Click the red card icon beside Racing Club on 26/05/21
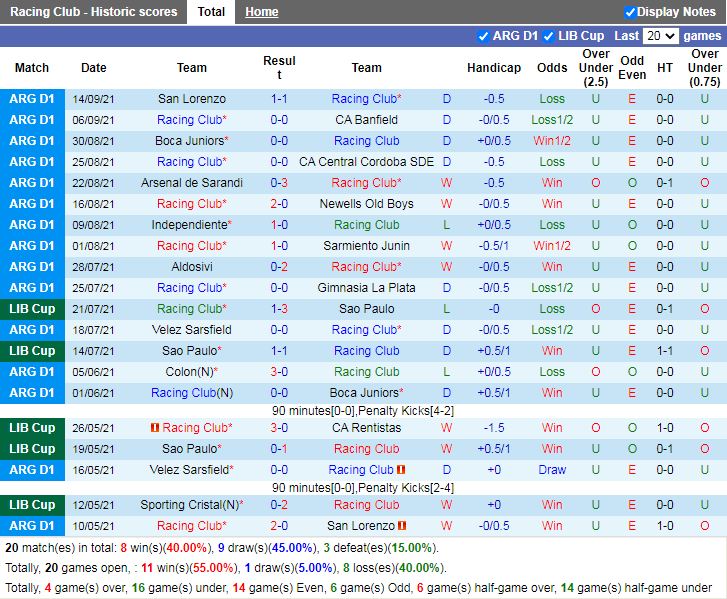Screen dimensions: 727x599 [155, 428]
